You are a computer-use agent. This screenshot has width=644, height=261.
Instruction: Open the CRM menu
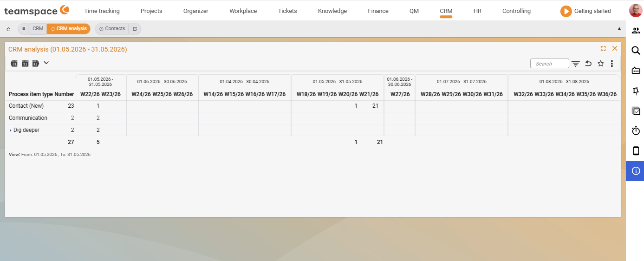446,11
